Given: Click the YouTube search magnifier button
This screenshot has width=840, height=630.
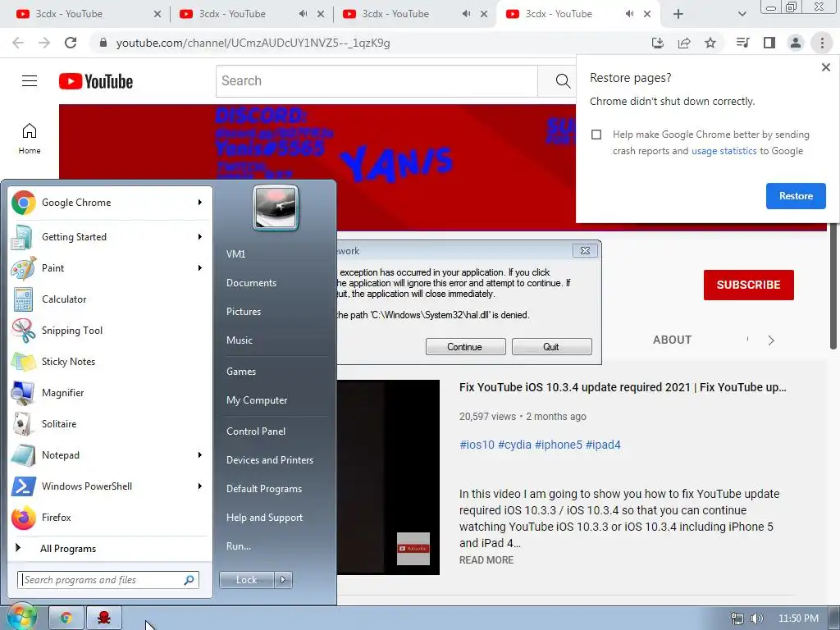Looking at the screenshot, I should coord(563,81).
